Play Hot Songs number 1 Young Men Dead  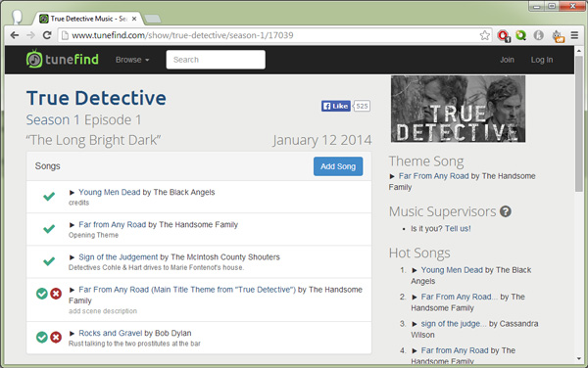[415, 270]
